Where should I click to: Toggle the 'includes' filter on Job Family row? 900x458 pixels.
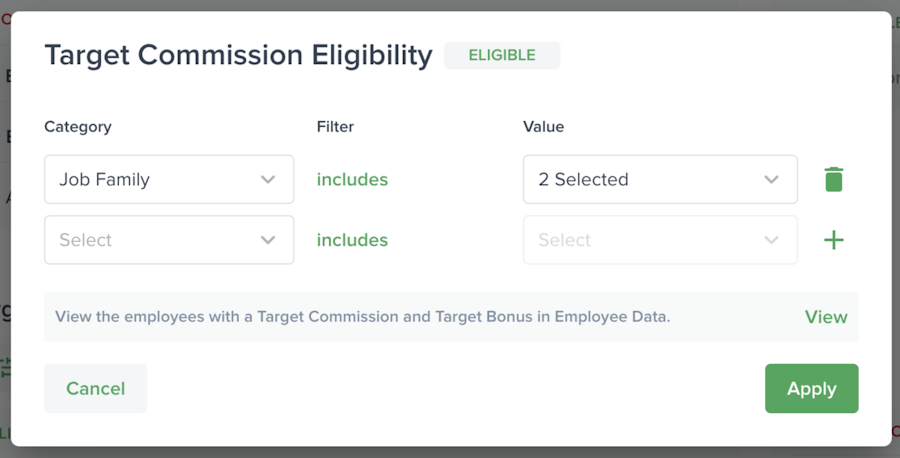352,180
